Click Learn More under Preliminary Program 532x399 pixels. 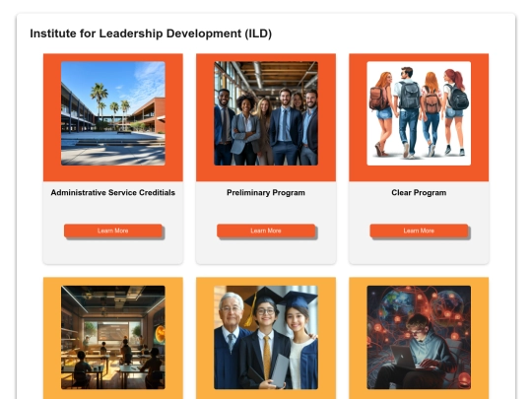266,231
